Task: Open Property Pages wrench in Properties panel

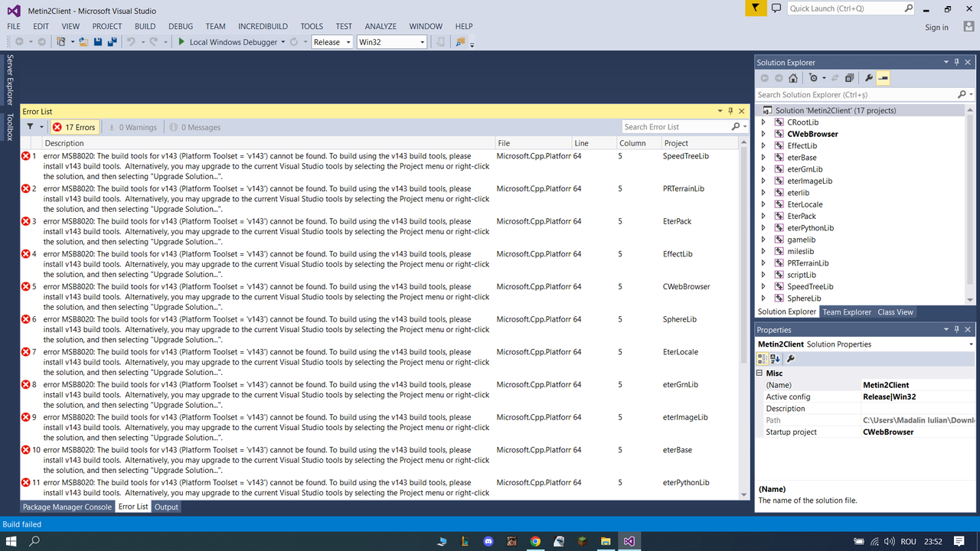Action: point(791,358)
